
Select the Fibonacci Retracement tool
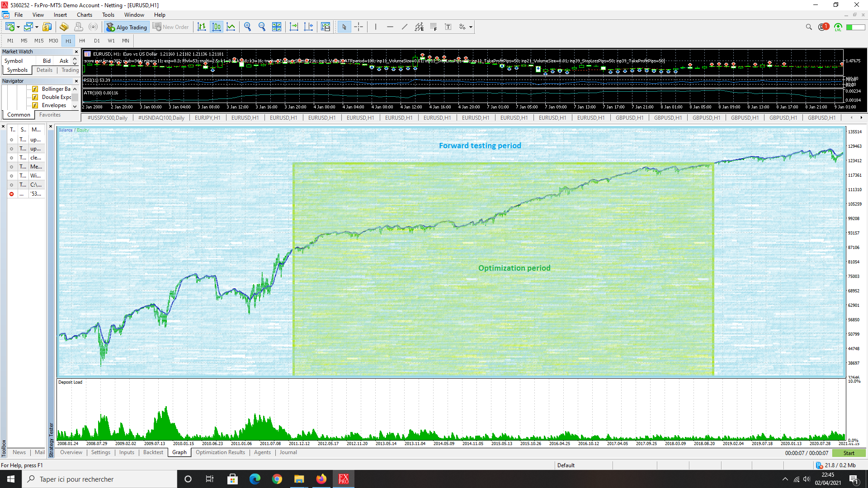[434, 27]
